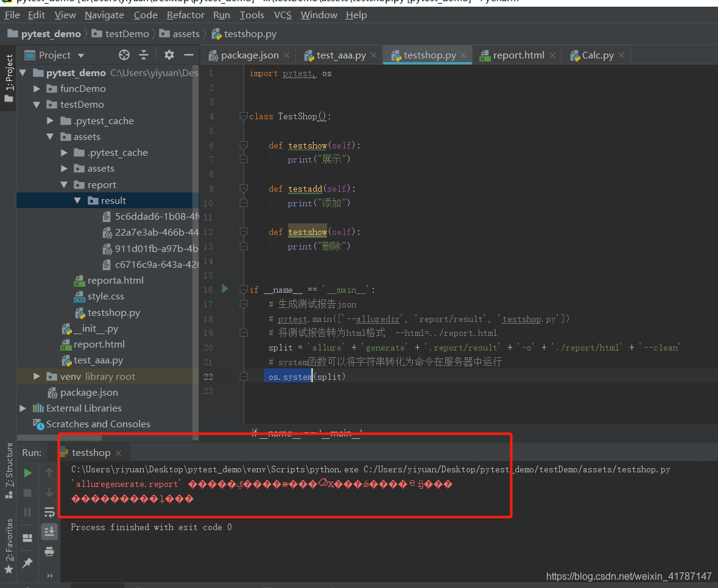This screenshot has width=718, height=588.
Task: Click the restore layout icon in Run panel
Action: pos(27,537)
